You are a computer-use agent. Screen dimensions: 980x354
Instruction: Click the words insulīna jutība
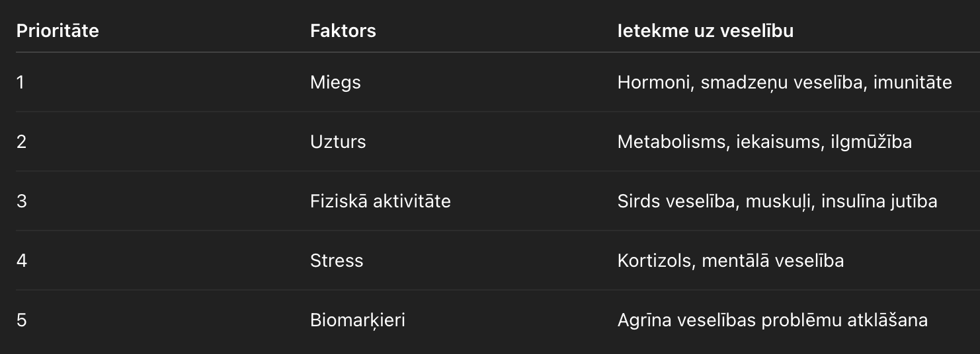tap(879, 201)
